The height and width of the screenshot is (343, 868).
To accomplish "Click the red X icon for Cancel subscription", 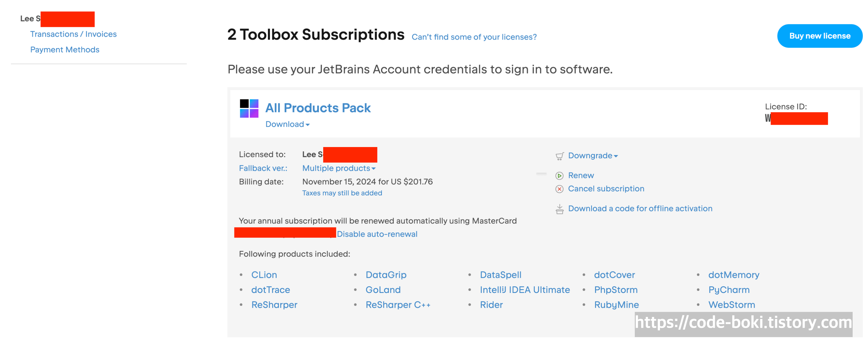I will (559, 189).
